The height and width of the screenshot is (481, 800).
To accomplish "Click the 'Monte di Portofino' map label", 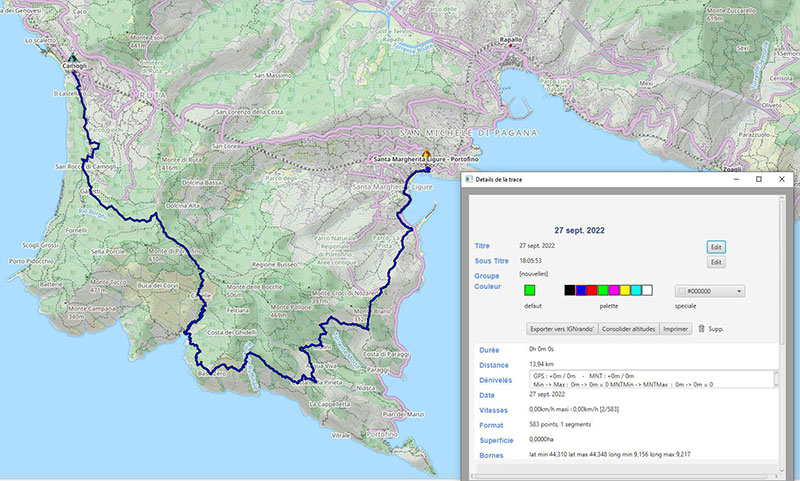I will point(175,251).
